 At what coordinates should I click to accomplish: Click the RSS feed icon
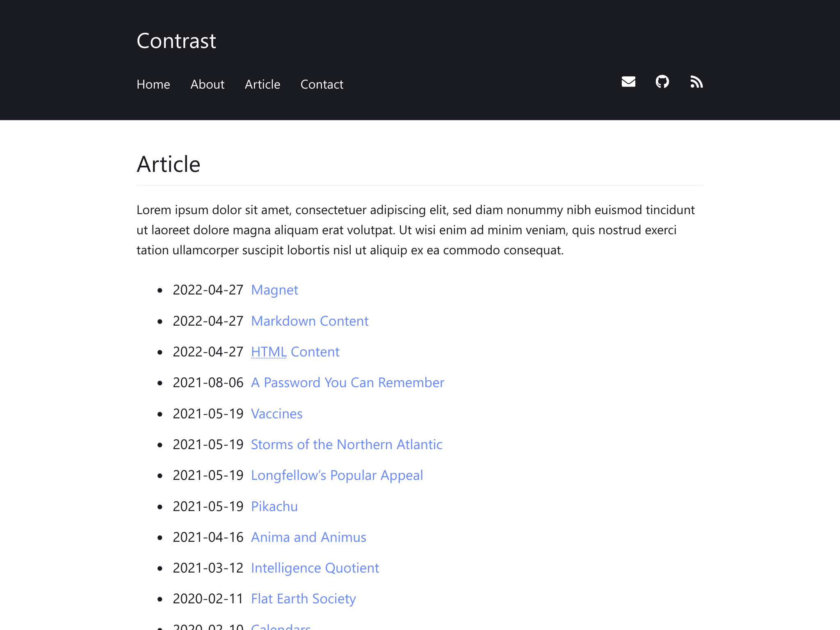pos(696,82)
